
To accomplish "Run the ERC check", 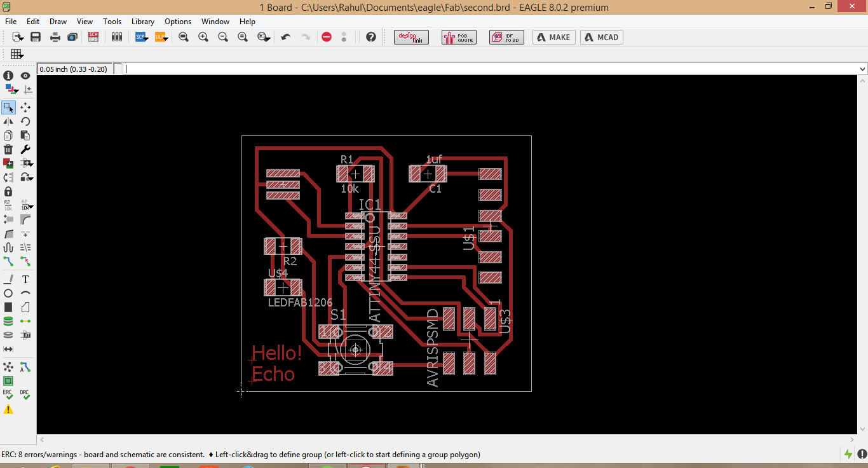I will coord(8,395).
